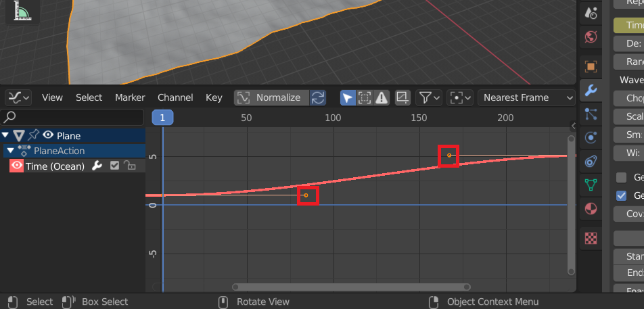Click the De: depth field

629,43
